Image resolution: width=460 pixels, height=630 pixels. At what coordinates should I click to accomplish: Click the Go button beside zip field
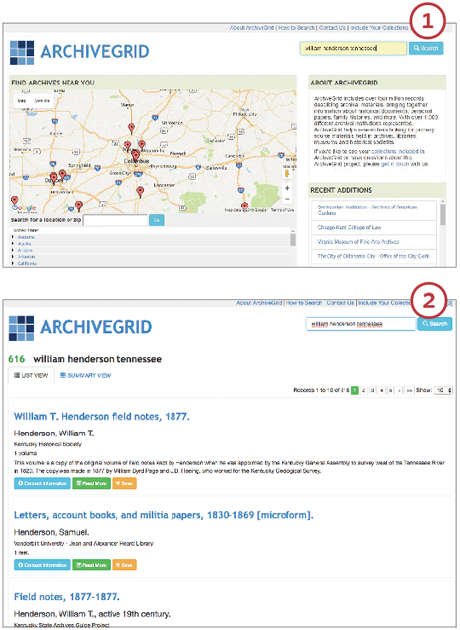point(157,220)
